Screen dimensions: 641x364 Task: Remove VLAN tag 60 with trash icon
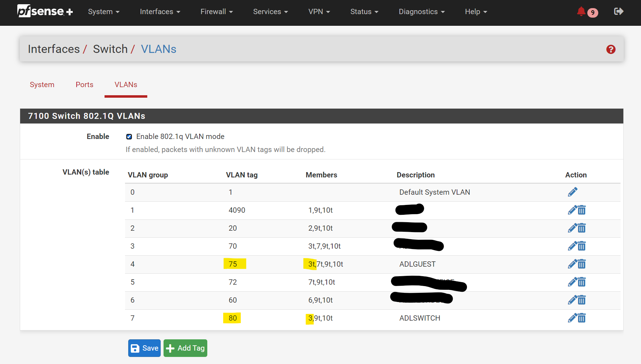582,300
